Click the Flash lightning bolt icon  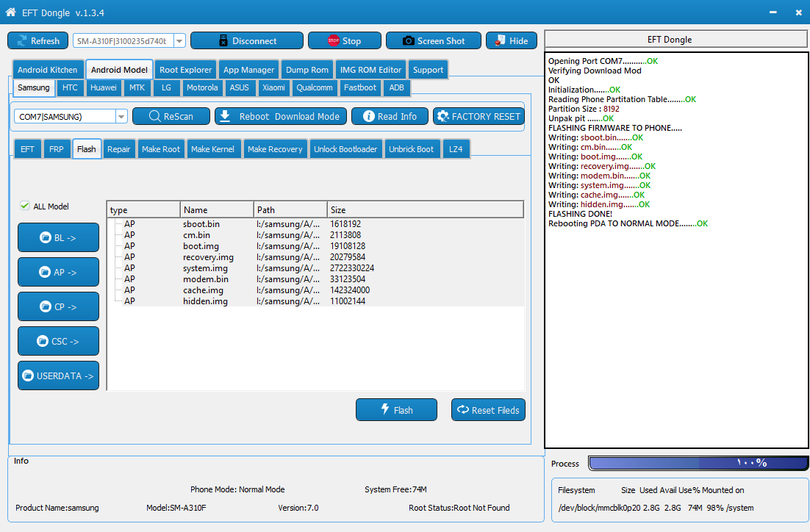(385, 409)
